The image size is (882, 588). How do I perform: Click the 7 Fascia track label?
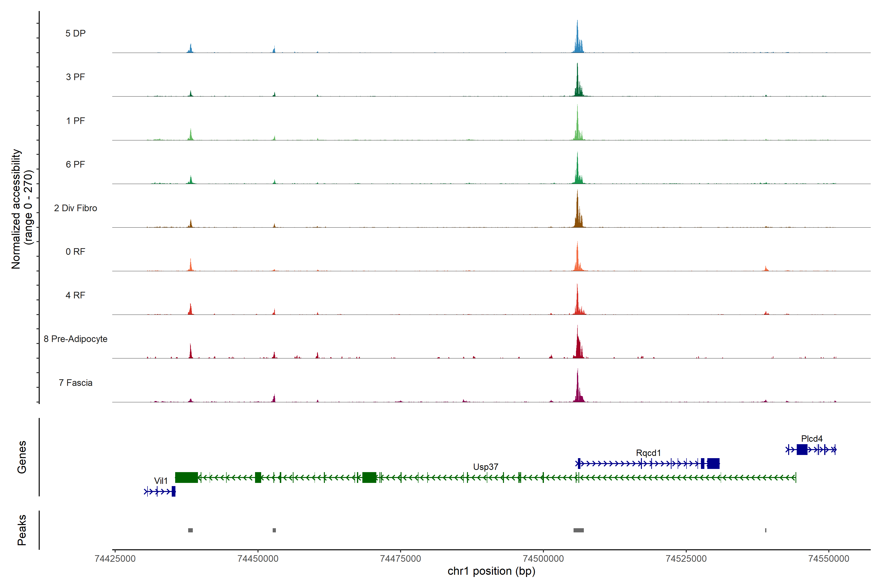tap(75, 383)
